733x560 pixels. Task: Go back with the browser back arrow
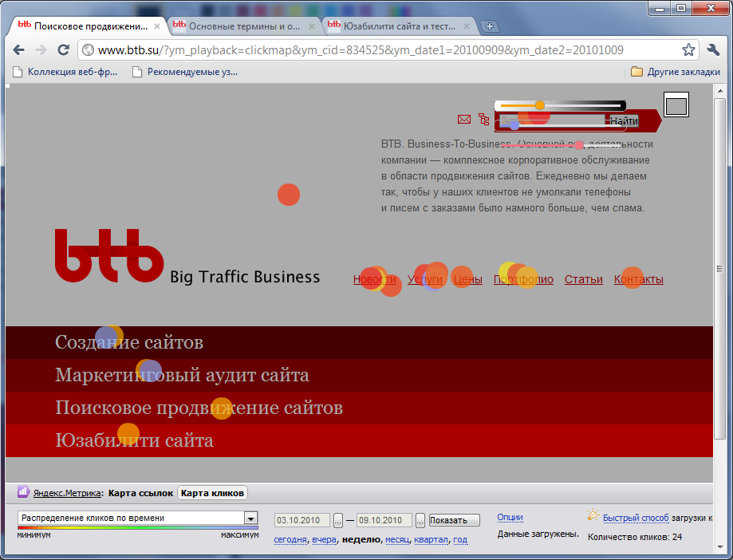18,49
